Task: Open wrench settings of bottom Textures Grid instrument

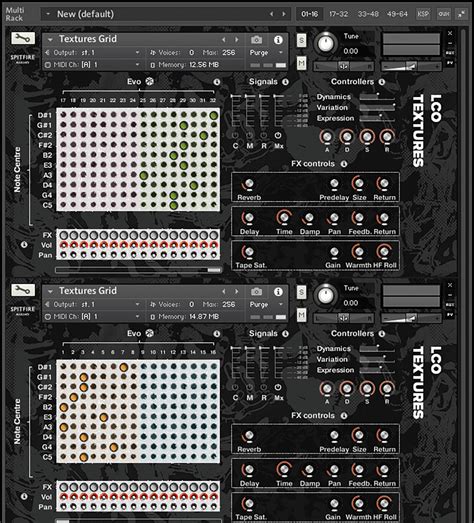Action: (x=23, y=290)
